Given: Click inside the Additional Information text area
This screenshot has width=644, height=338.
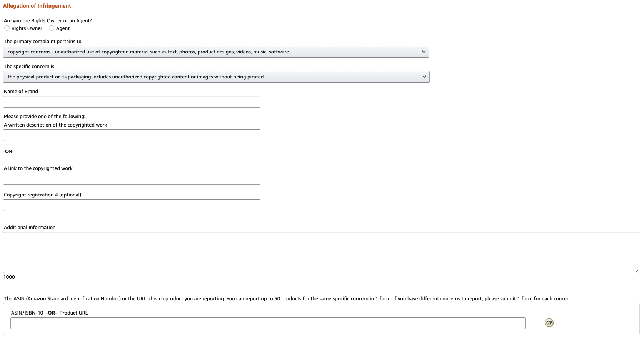Looking at the screenshot, I should [x=321, y=253].
